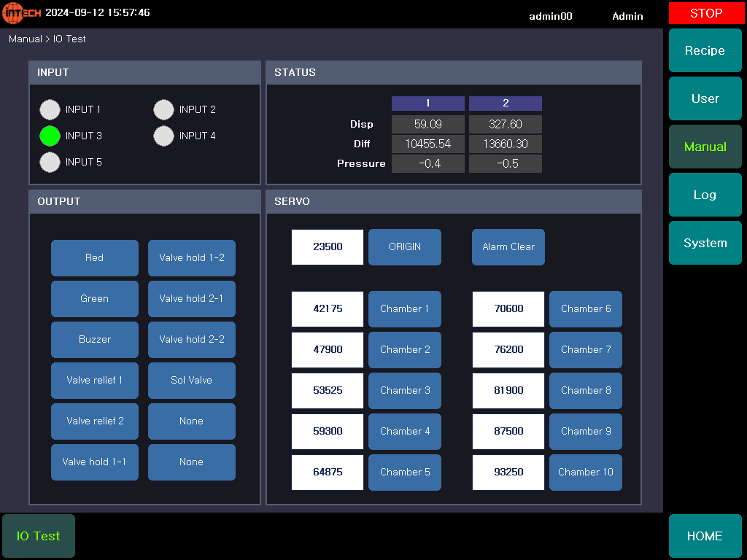
Task: Click the INPUT 4 indicator light
Action: 163,136
